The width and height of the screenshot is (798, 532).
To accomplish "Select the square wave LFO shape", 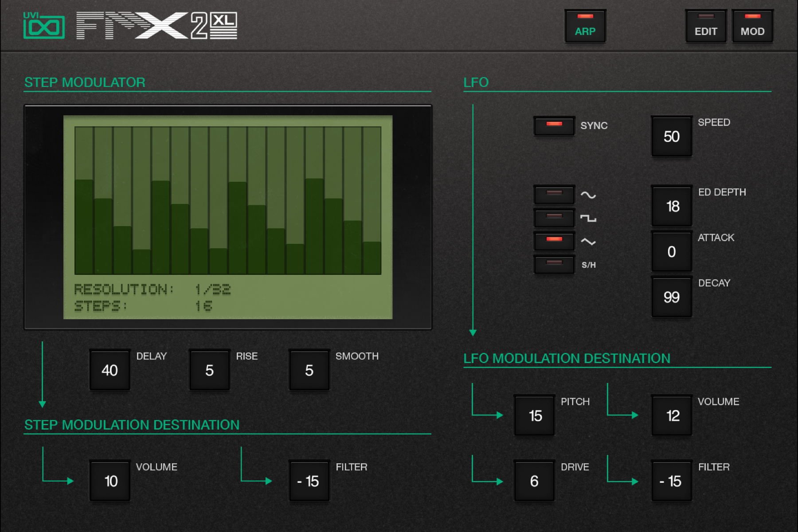I will pyautogui.click(x=554, y=218).
